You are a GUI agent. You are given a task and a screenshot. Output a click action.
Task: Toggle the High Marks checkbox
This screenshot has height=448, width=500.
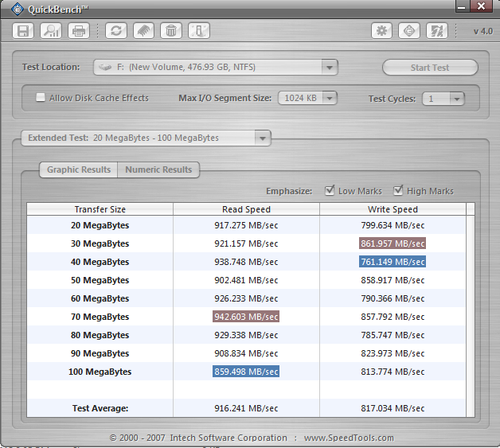pos(398,191)
